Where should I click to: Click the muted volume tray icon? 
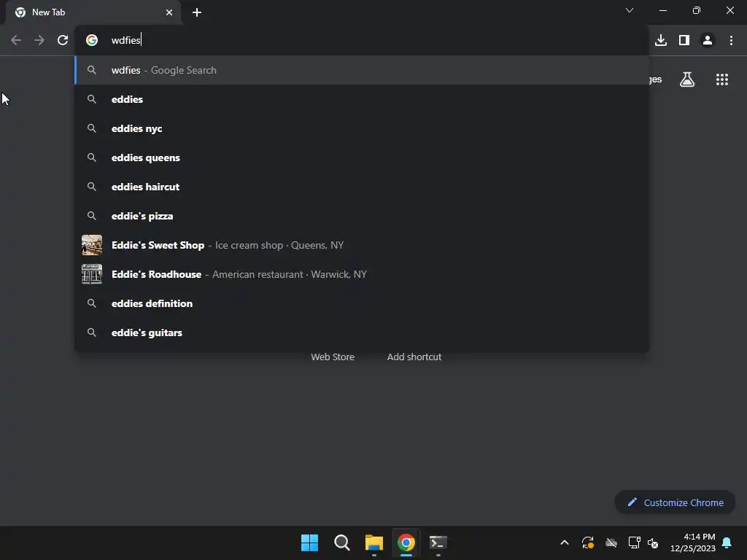click(653, 542)
